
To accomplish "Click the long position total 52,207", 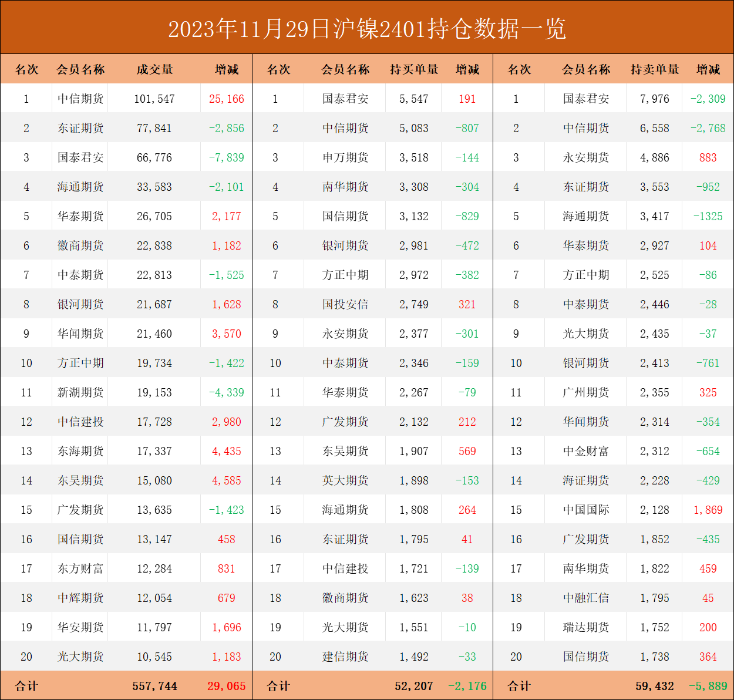I will [414, 686].
